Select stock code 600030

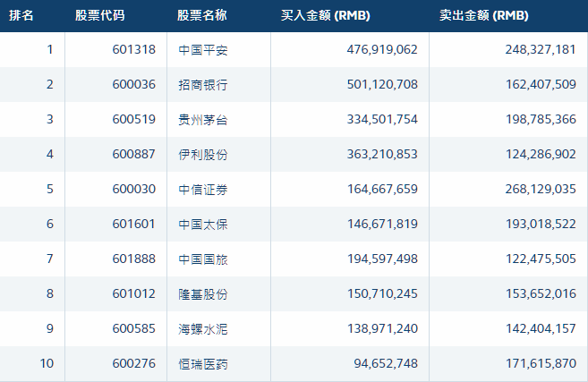(x=134, y=189)
